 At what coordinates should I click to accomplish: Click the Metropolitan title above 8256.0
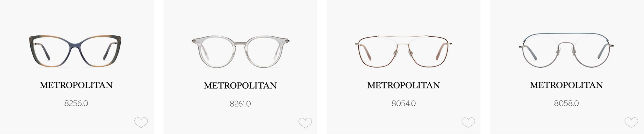tap(76, 85)
